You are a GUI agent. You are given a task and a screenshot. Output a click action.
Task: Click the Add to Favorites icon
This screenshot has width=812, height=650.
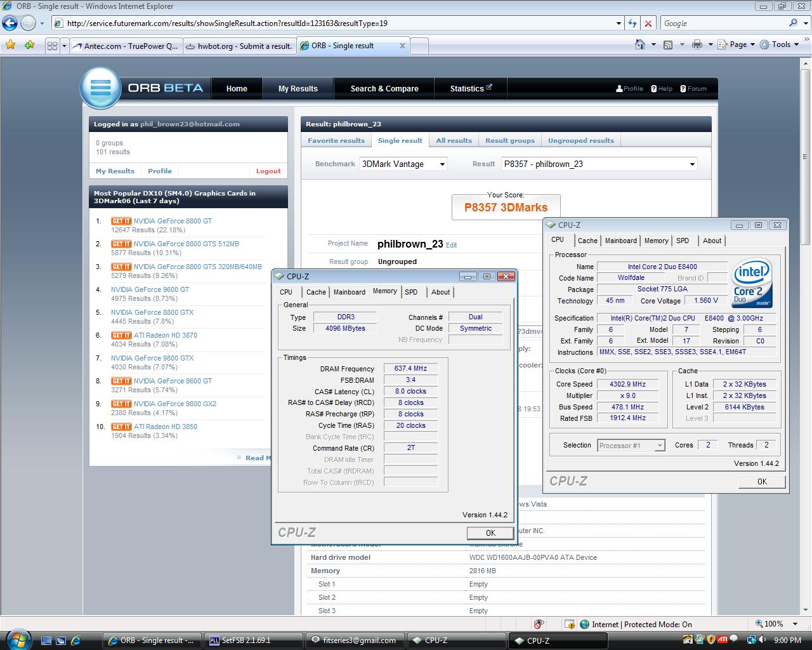click(29, 45)
